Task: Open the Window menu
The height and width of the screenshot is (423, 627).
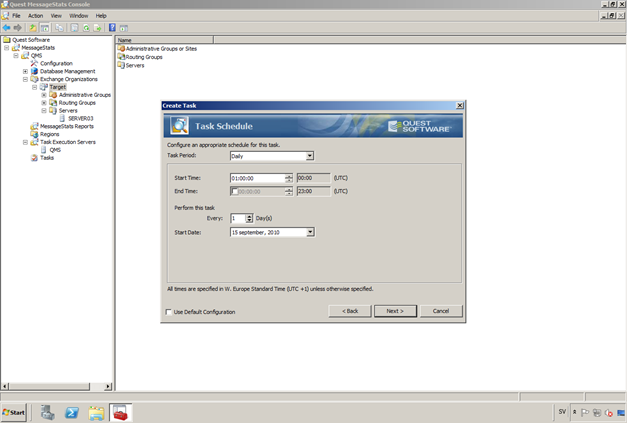Action: pyautogui.click(x=78, y=16)
